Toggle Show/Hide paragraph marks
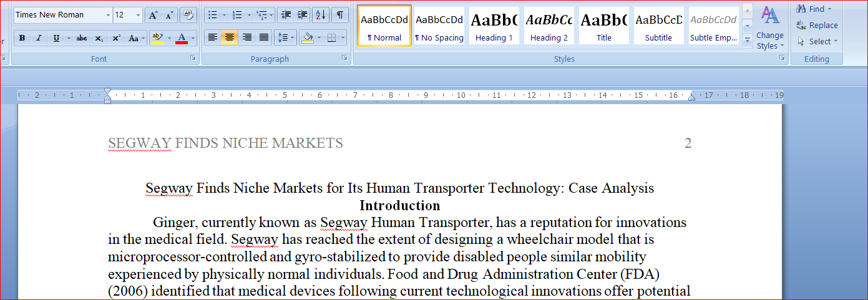 pos(340,15)
